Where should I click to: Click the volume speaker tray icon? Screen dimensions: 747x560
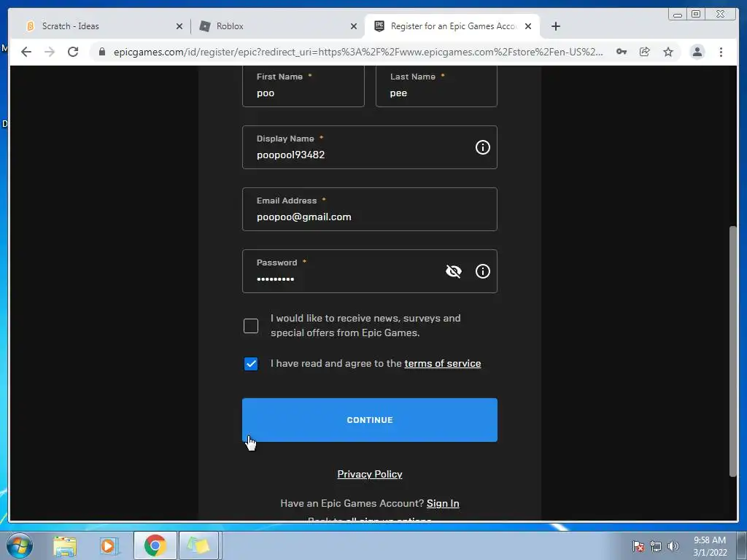point(673,546)
